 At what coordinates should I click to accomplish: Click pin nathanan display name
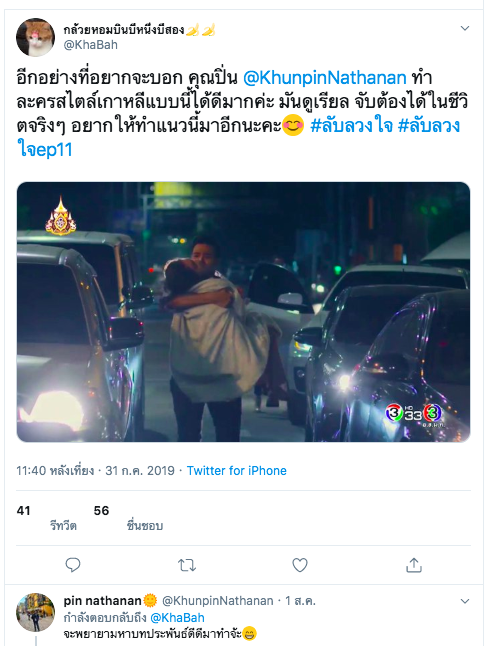pyautogui.click(x=102, y=601)
